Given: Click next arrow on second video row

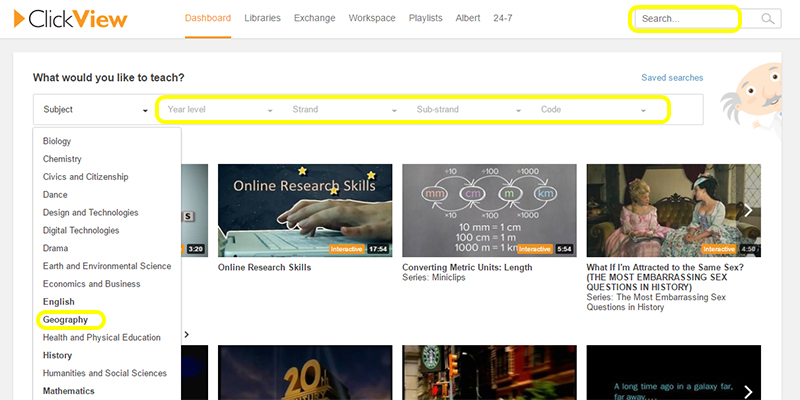Looking at the screenshot, I should point(747,391).
